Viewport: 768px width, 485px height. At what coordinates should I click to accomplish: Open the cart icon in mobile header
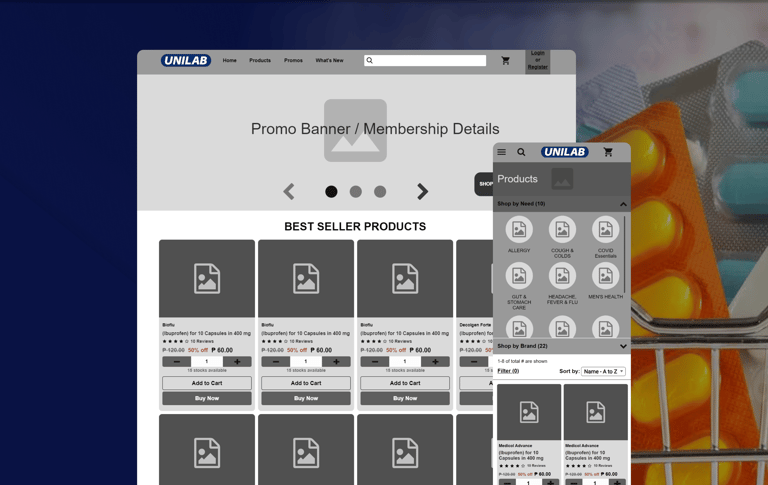point(608,152)
